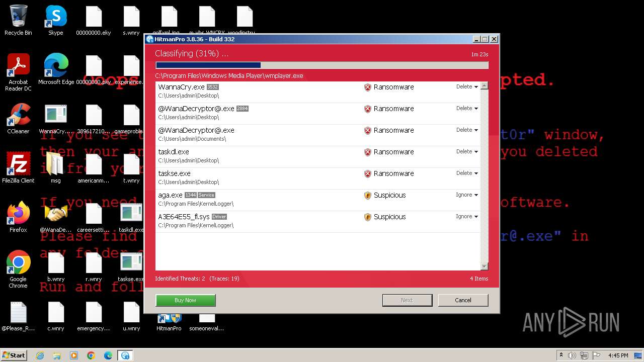The height and width of the screenshot is (362, 644).
Task: Select the 00000000.eky file icon
Action: pyautogui.click(x=94, y=20)
